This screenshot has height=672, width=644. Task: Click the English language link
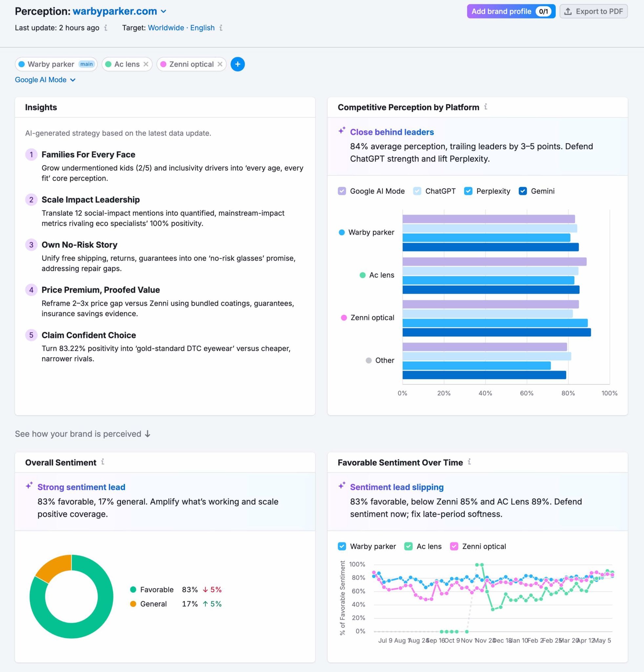click(202, 28)
